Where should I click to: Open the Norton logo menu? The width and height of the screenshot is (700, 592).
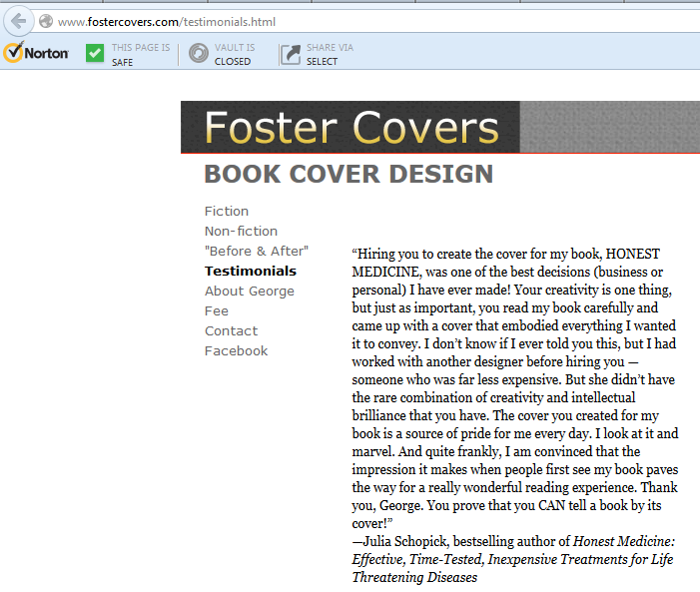36,53
